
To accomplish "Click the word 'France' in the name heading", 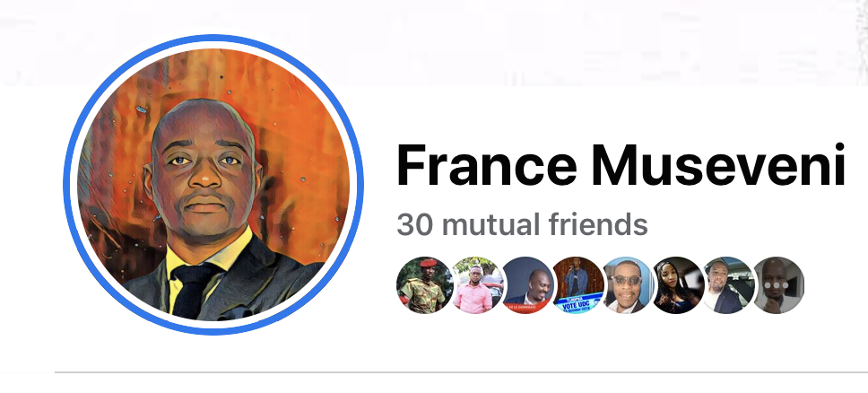I will (x=486, y=165).
